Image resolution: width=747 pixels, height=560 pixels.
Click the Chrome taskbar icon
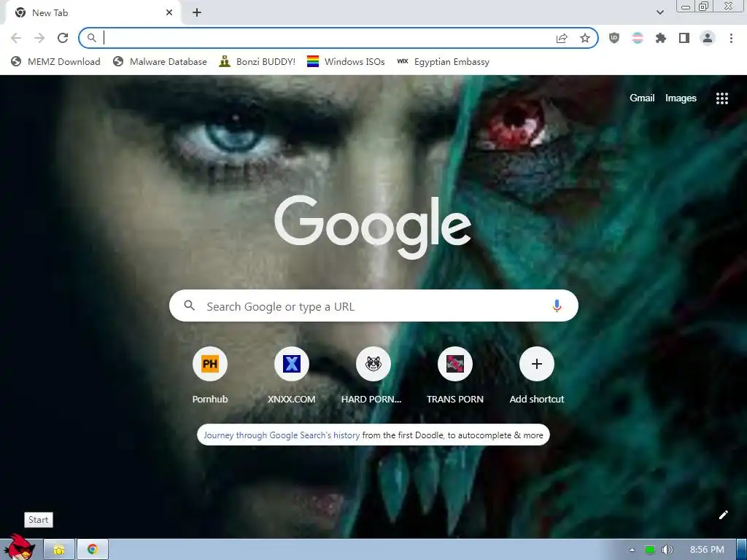(x=93, y=550)
